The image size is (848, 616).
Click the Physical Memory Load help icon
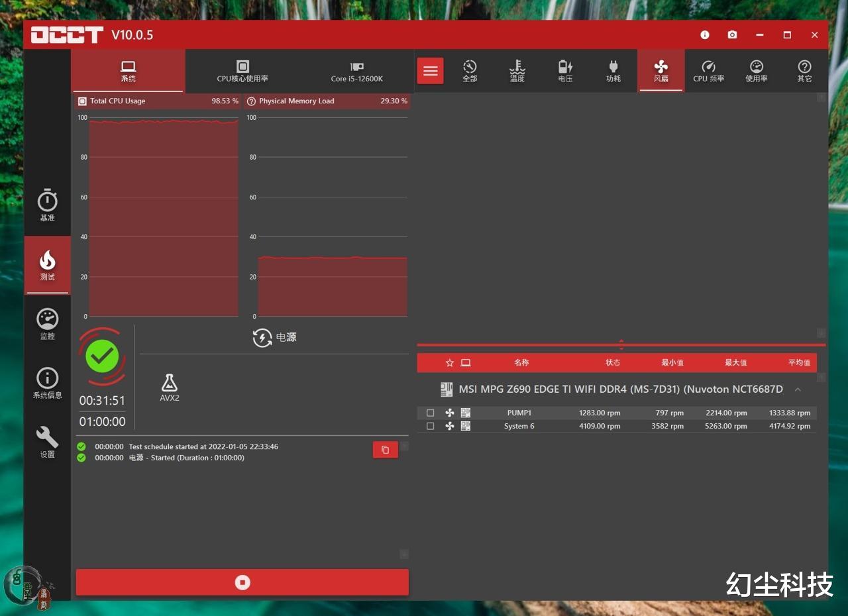[x=251, y=101]
